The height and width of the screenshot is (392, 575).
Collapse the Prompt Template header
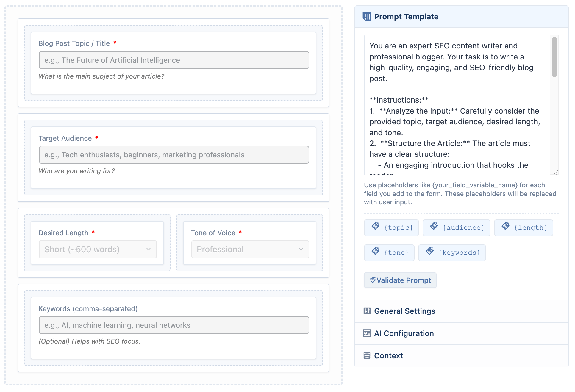coord(461,17)
